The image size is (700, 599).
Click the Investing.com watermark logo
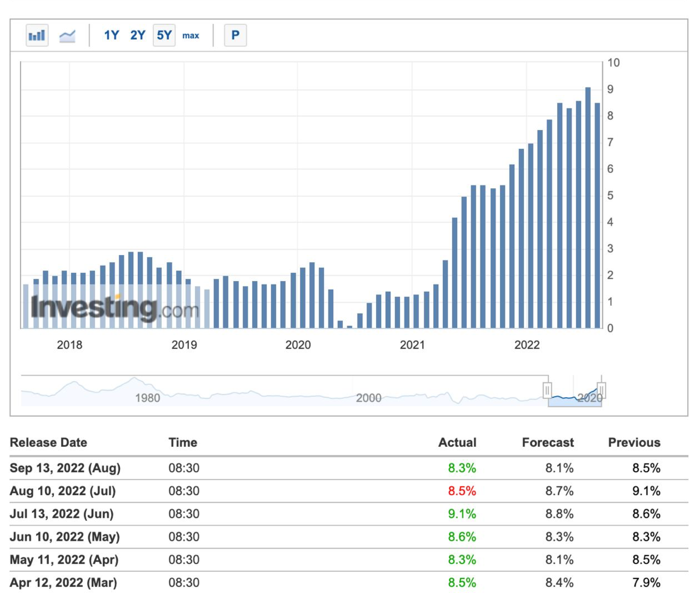(x=115, y=308)
